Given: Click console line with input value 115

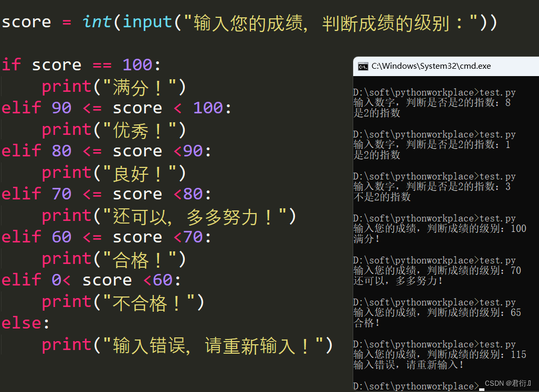Looking at the screenshot, I should tap(440, 354).
